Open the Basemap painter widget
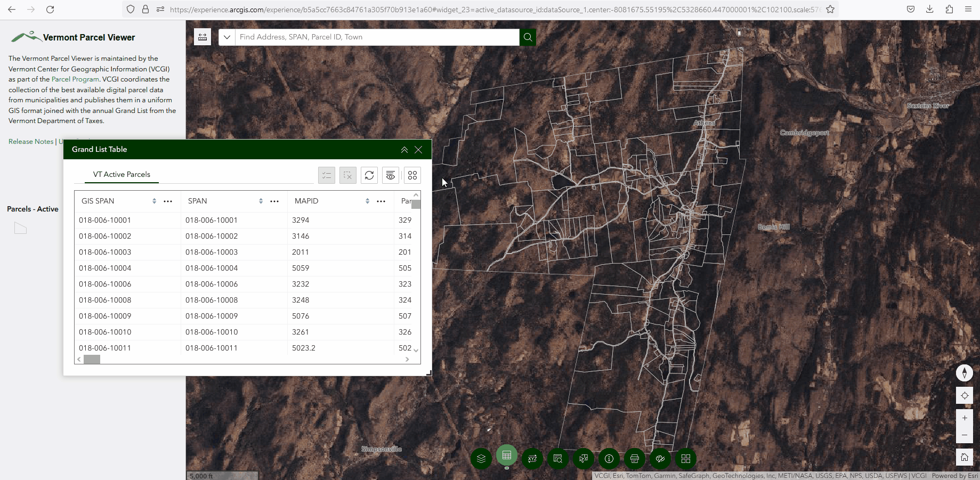The image size is (980, 480). point(660,459)
